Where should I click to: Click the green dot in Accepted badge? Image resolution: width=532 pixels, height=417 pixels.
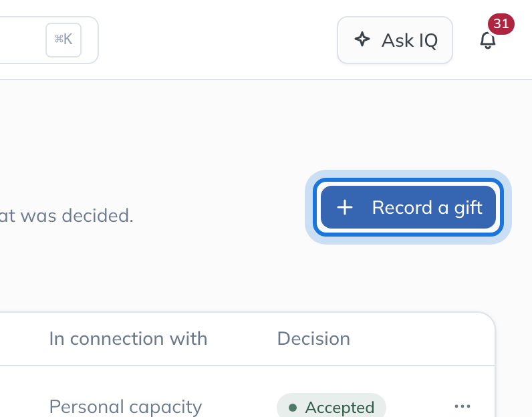293,407
